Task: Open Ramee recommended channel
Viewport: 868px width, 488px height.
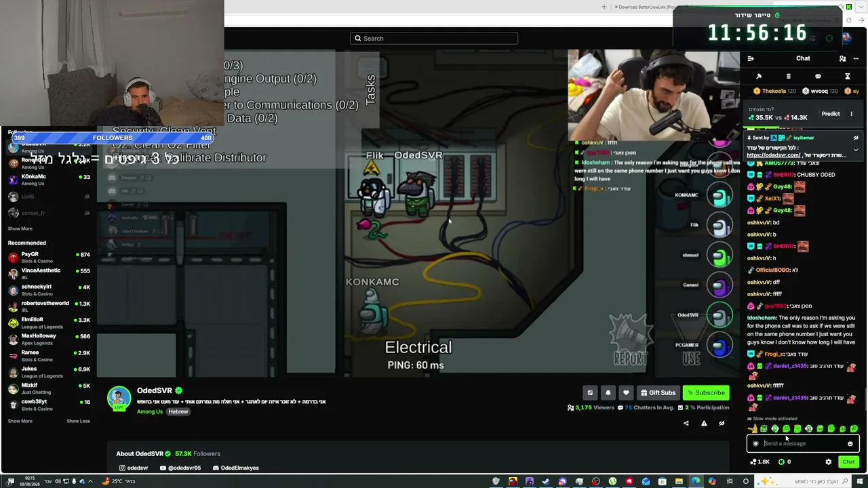Action: pyautogui.click(x=49, y=356)
